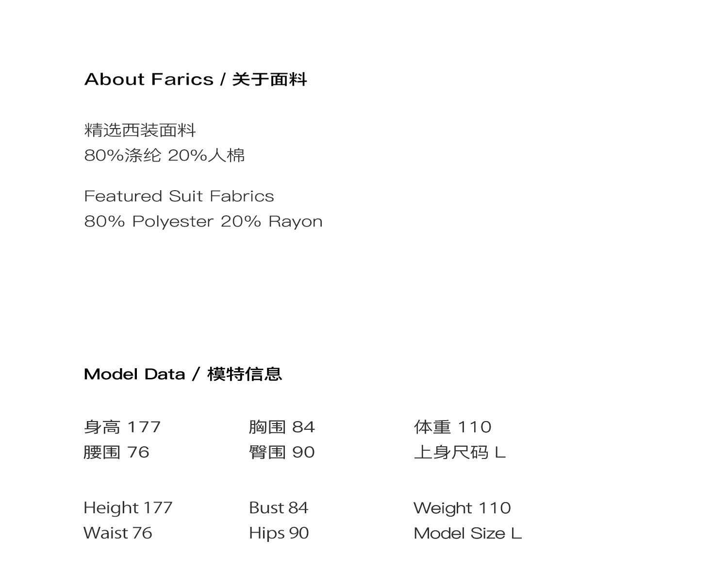Select the "Hips 90" text
The height and width of the screenshot is (587, 728).
pyautogui.click(x=279, y=533)
